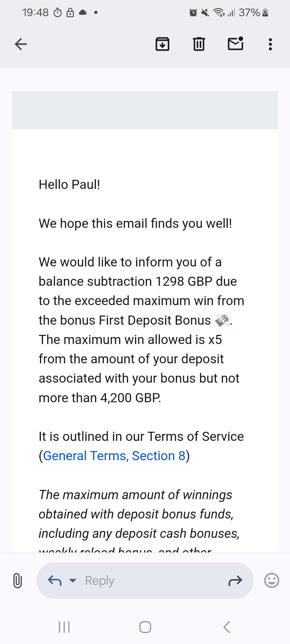The height and width of the screenshot is (644, 290).
Task: Tap the attachment paperclip icon
Action: 17,580
